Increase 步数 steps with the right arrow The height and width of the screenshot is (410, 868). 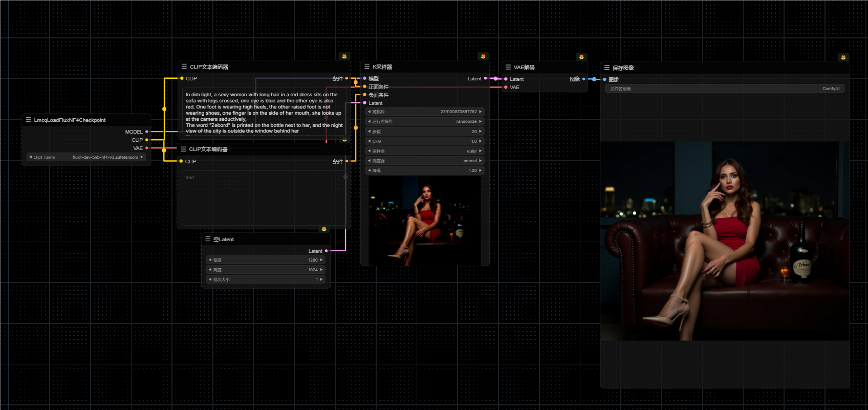pos(481,132)
